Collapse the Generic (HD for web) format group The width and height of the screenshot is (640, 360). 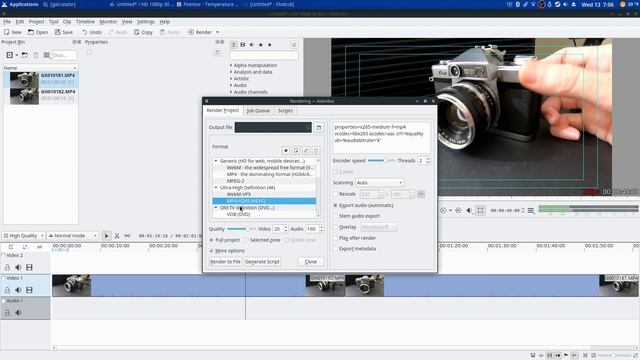[216, 161]
